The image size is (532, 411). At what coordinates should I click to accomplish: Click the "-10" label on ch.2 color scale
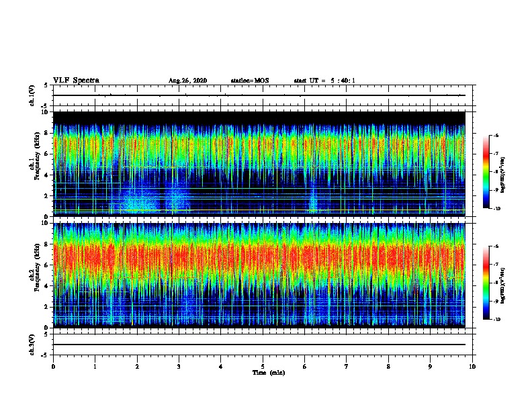tap(496, 320)
